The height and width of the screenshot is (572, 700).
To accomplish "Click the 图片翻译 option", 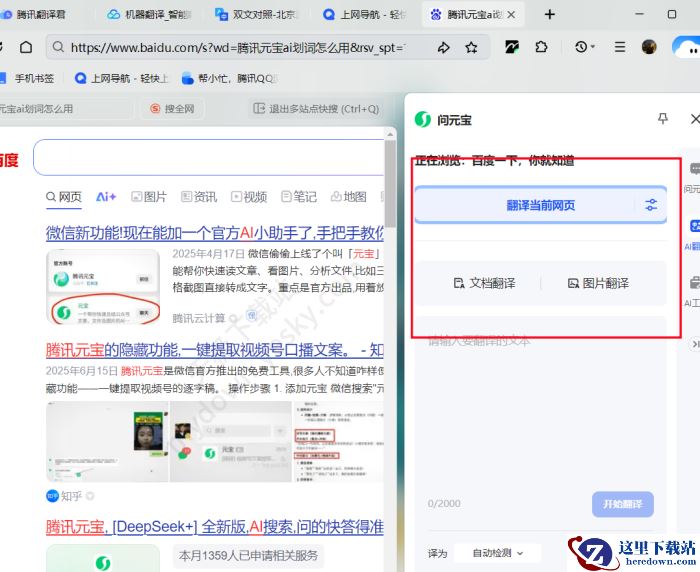I will [x=598, y=283].
